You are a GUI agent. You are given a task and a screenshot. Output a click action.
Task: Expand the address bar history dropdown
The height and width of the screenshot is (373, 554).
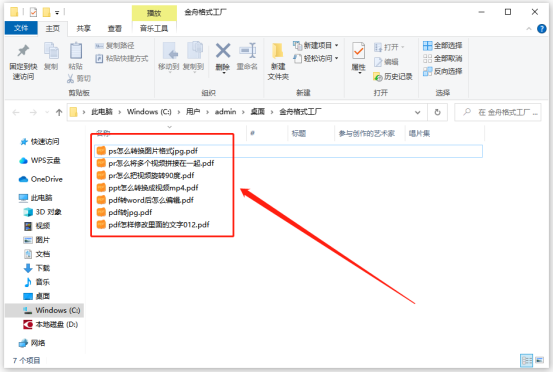[418, 112]
